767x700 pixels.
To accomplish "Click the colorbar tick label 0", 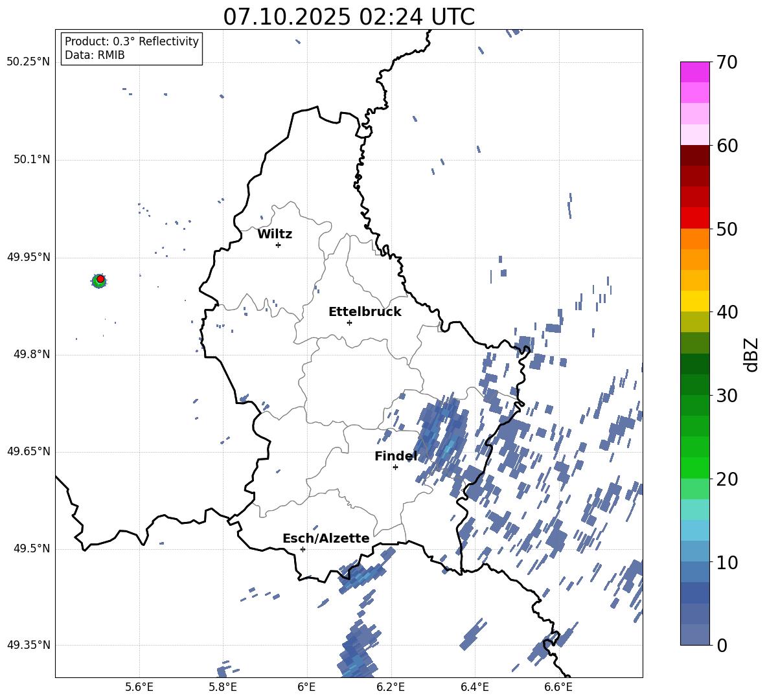I will 722,645.
